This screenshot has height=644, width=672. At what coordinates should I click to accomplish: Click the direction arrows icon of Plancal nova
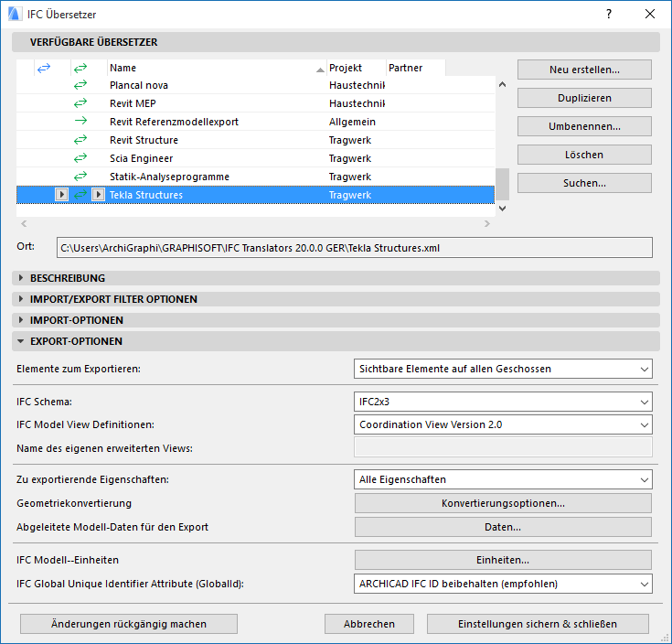coord(80,85)
